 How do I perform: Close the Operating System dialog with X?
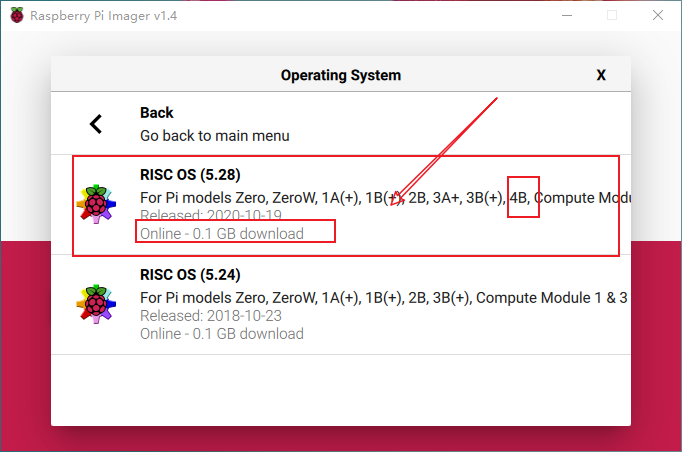(x=601, y=75)
